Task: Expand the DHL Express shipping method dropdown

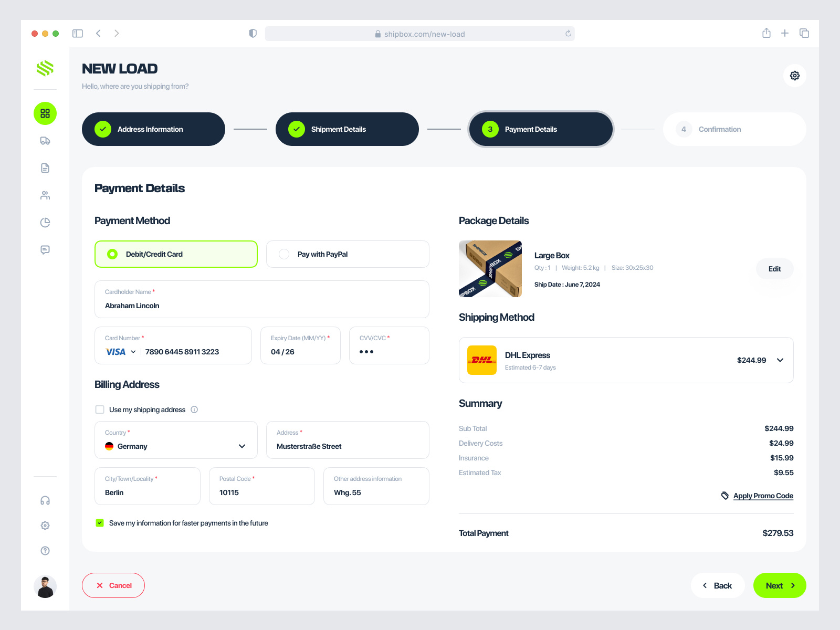Action: coord(780,360)
